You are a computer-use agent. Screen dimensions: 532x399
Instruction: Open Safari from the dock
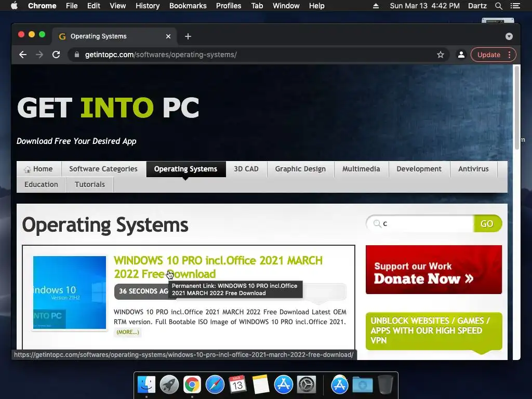tap(215, 385)
